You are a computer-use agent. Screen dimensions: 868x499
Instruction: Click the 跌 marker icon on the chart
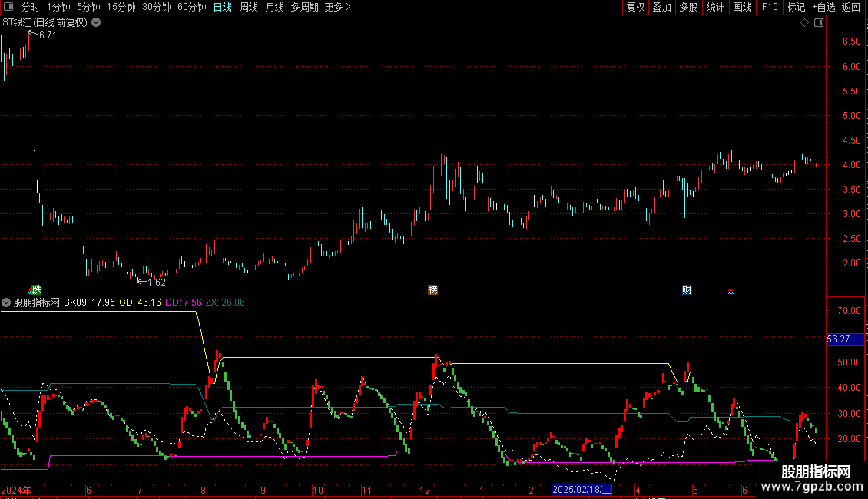[x=37, y=290]
